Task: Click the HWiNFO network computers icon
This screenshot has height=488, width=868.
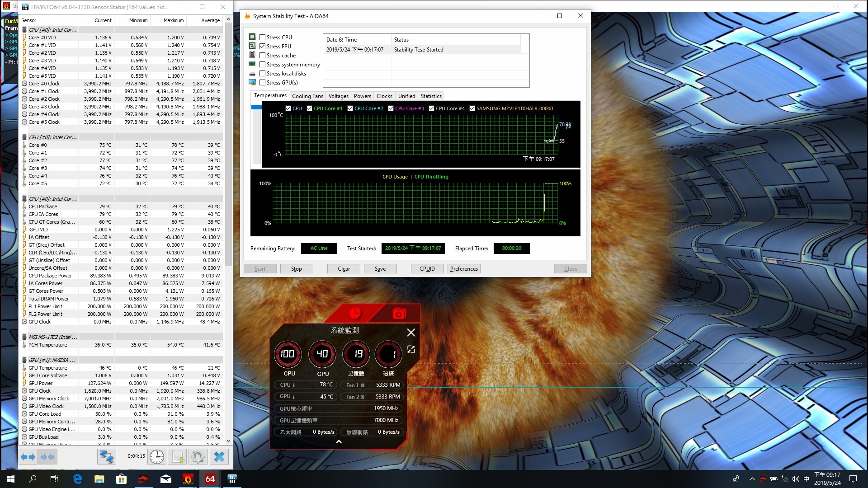Action: pyautogui.click(x=106, y=456)
